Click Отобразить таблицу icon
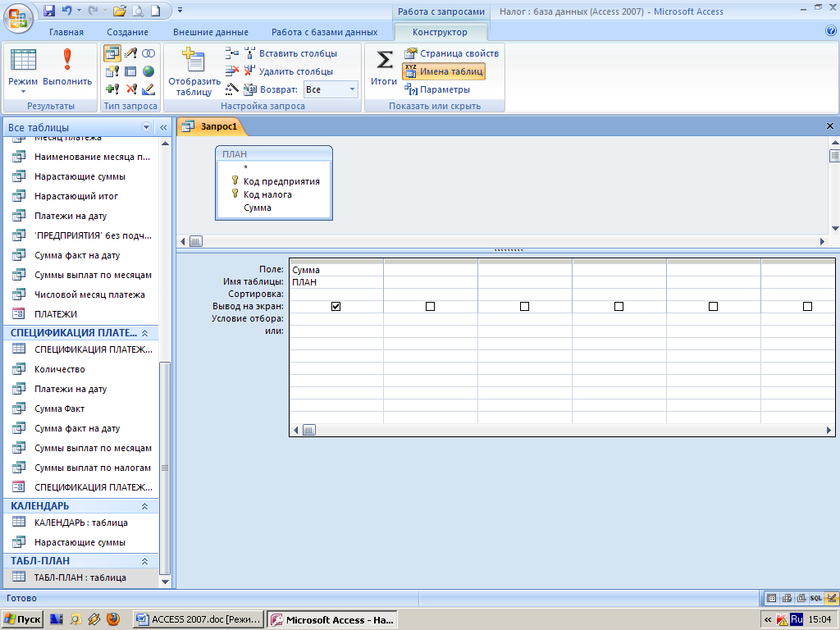The height and width of the screenshot is (630, 840). (x=194, y=71)
